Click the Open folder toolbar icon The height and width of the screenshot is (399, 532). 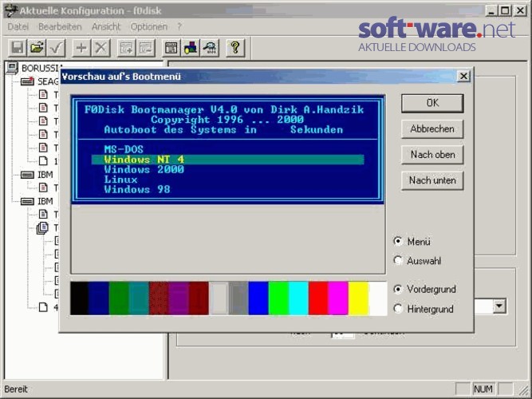tap(37, 48)
